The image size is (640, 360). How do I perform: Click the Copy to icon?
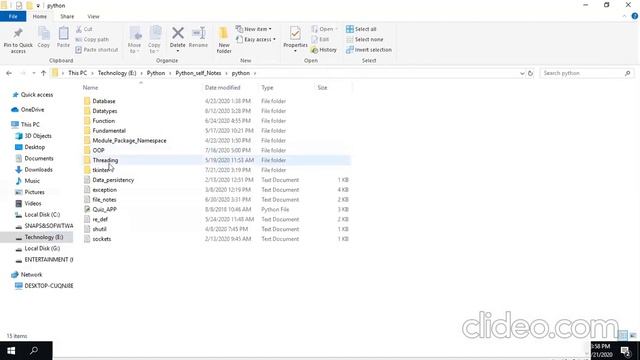pos(155,33)
